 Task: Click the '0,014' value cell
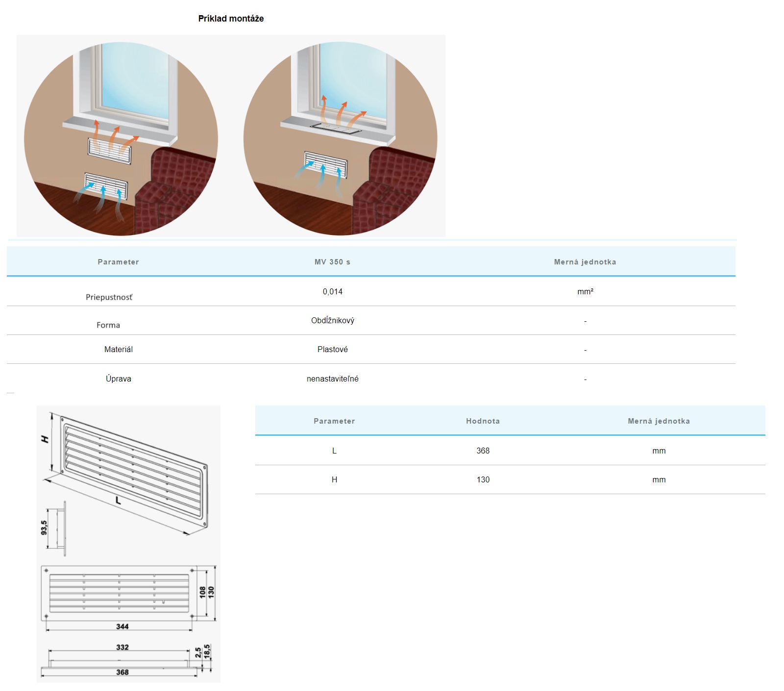point(332,291)
